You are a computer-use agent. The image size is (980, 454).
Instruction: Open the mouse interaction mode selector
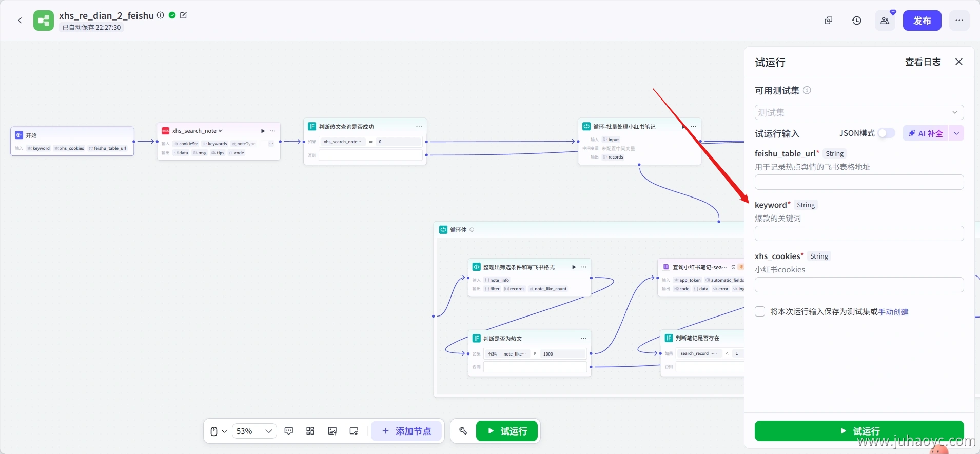click(218, 431)
